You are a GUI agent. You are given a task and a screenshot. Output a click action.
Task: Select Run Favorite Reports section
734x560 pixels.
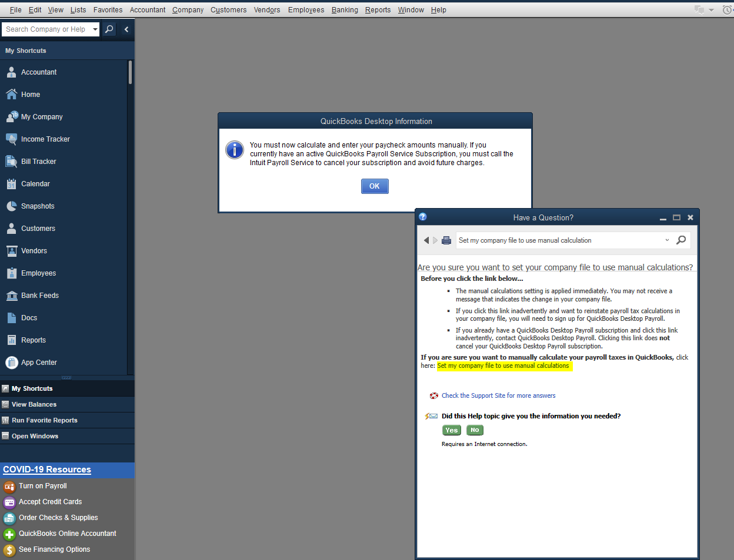[x=67, y=420]
